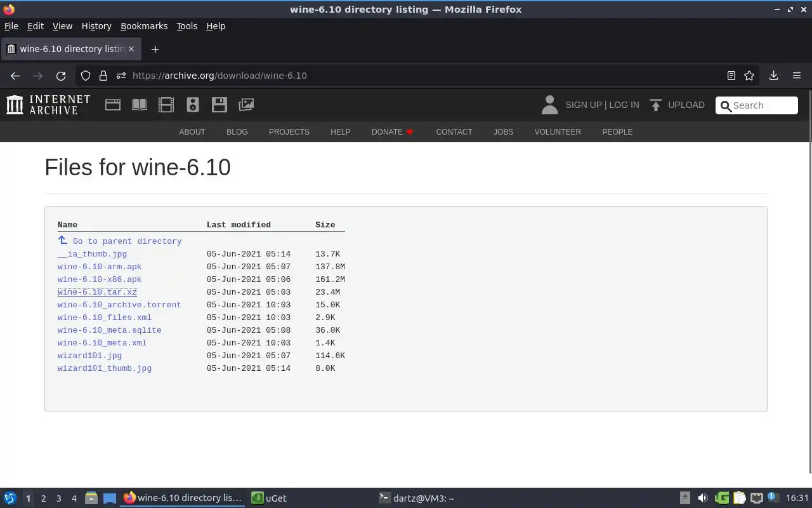Open the View menu

tap(62, 26)
